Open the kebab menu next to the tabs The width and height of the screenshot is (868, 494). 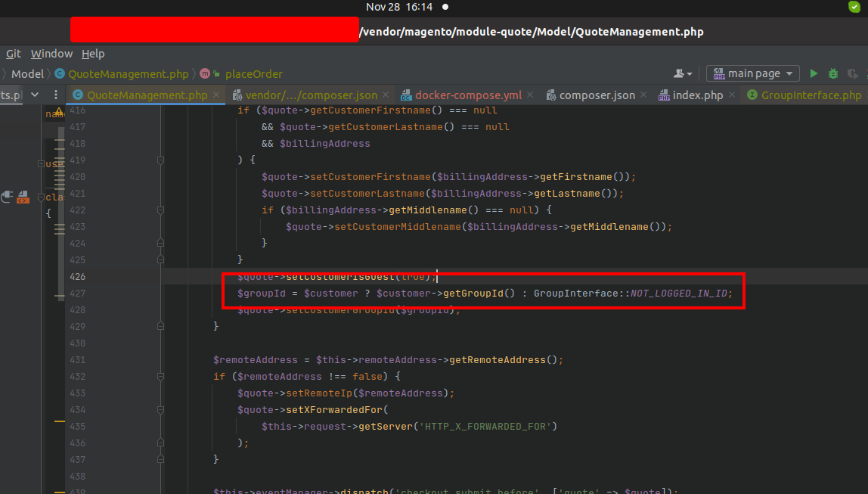pyautogui.click(x=56, y=94)
